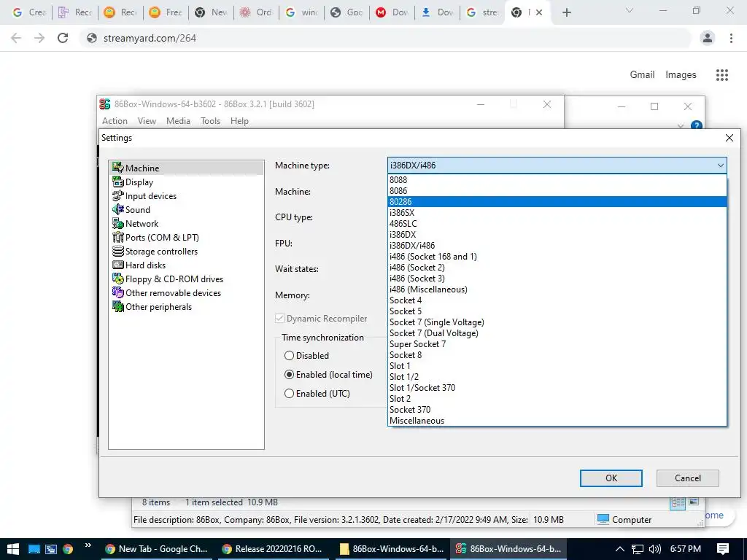
Task: Choose 80286 in the machine type list
Action: click(557, 201)
